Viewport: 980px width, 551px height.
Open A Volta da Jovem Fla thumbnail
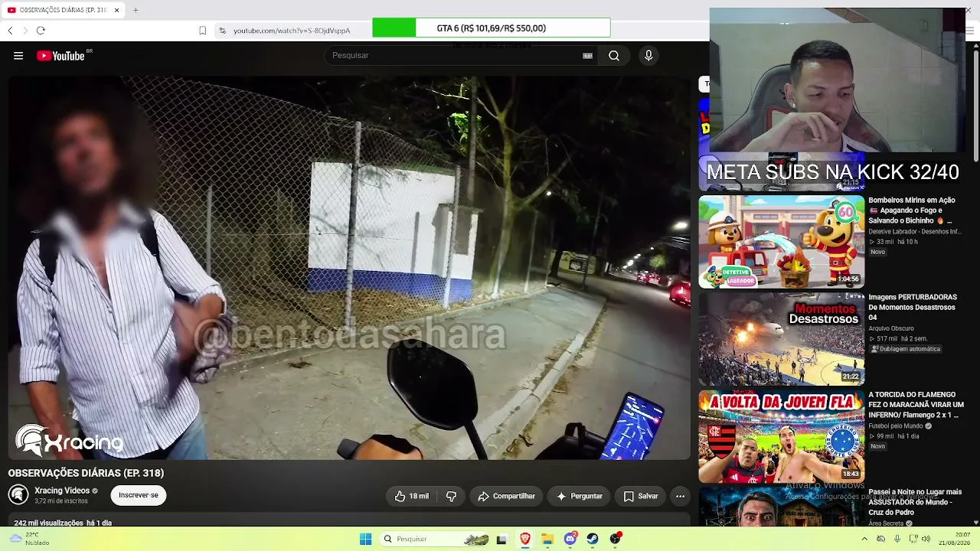point(781,436)
